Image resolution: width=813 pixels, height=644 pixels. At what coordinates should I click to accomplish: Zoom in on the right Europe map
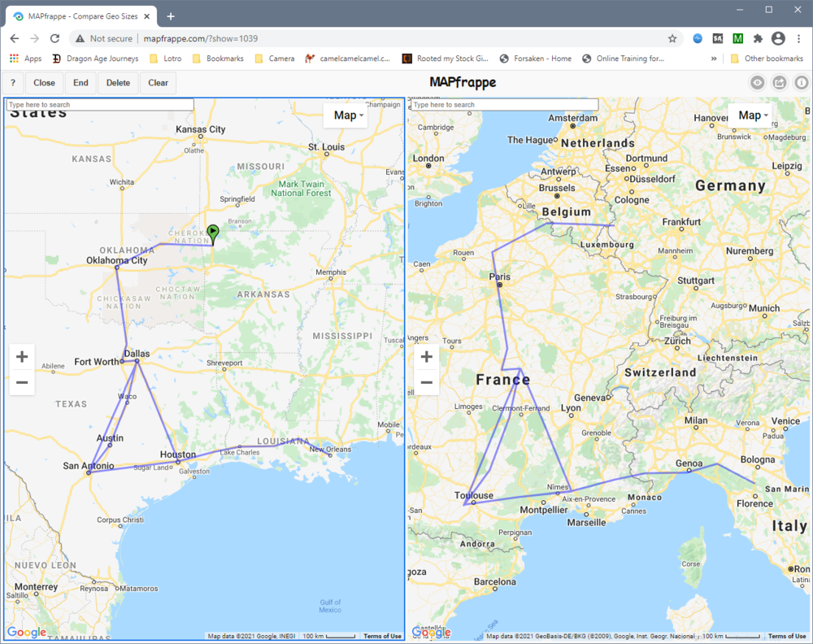point(426,357)
